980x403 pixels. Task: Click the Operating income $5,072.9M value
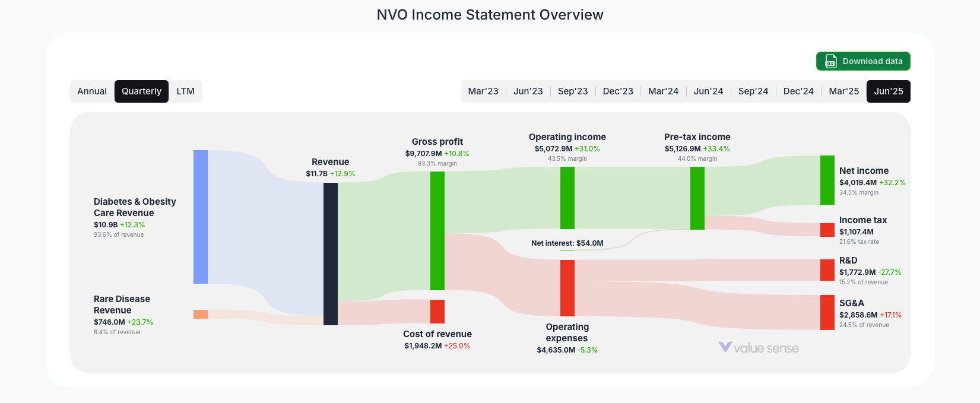click(x=553, y=149)
